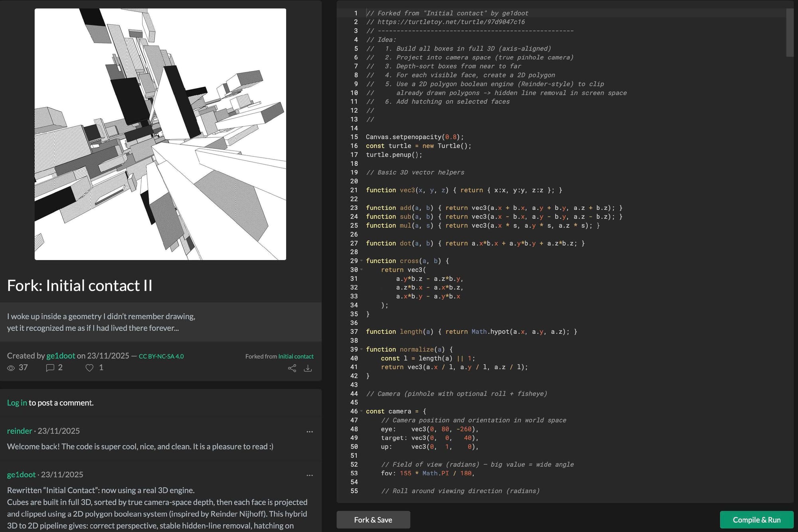798x532 pixels.
Task: Open options menu on ge1doot's comment
Action: (x=310, y=475)
